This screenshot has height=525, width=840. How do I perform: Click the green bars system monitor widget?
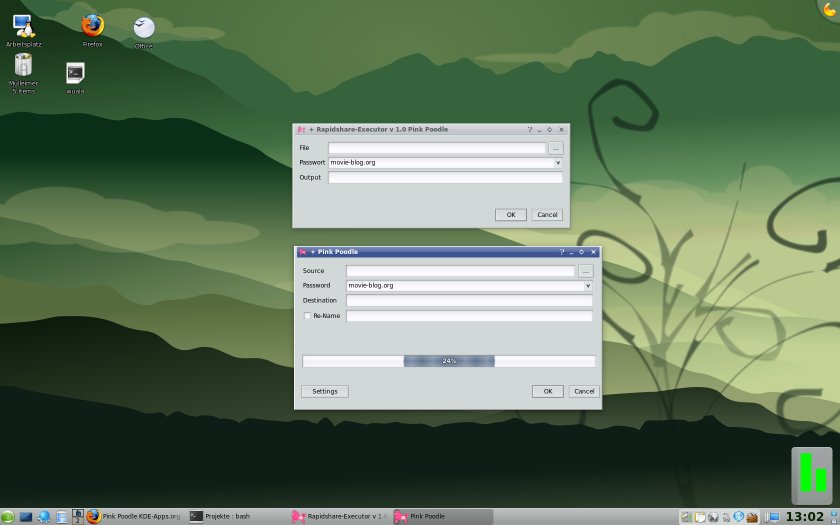(x=812, y=475)
